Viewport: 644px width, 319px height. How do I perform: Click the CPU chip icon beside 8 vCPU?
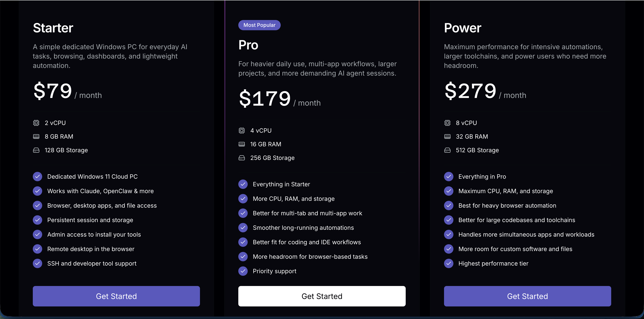(x=447, y=123)
